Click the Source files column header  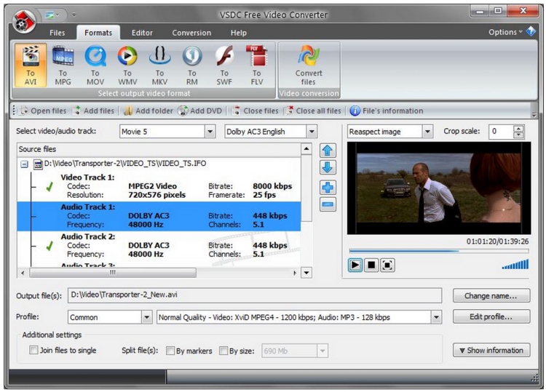[159, 149]
